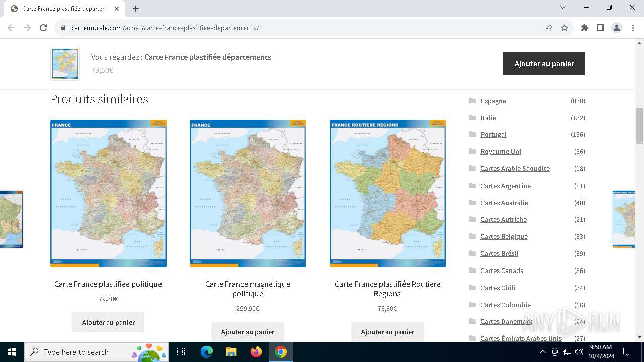View site info via the padlock icon
The height and width of the screenshot is (362, 644).
click(63, 28)
